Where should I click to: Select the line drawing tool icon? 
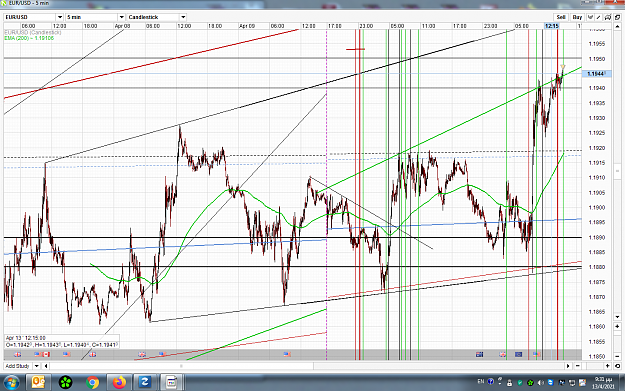[598, 17]
